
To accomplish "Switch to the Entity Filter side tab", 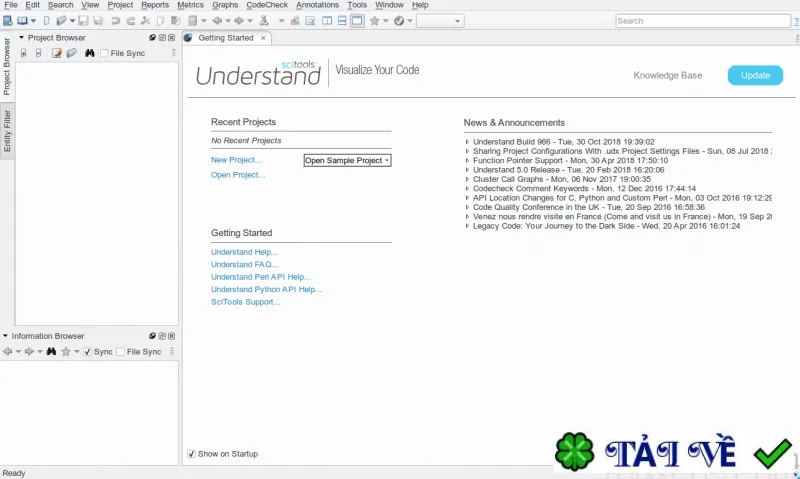I will point(7,131).
